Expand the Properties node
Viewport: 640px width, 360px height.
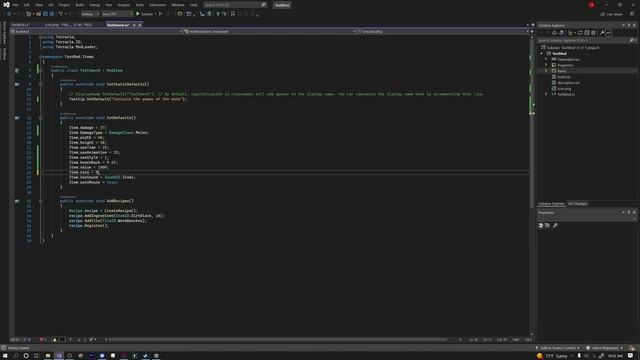(x=546, y=65)
